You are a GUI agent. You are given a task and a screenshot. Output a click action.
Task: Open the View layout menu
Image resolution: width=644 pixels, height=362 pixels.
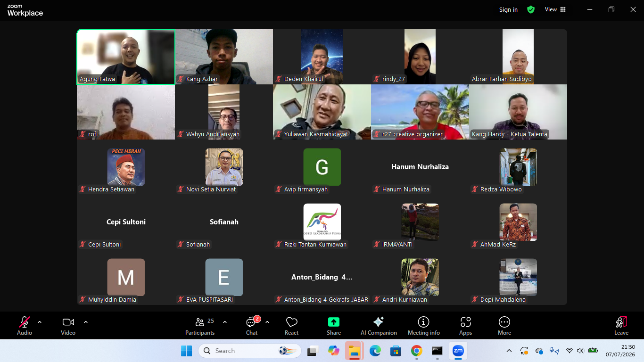pos(555,9)
